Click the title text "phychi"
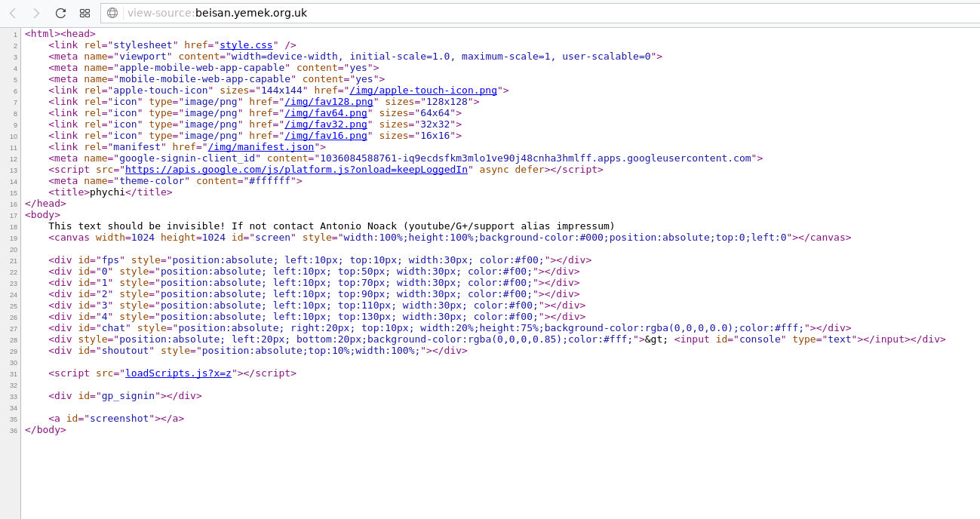 [107, 192]
